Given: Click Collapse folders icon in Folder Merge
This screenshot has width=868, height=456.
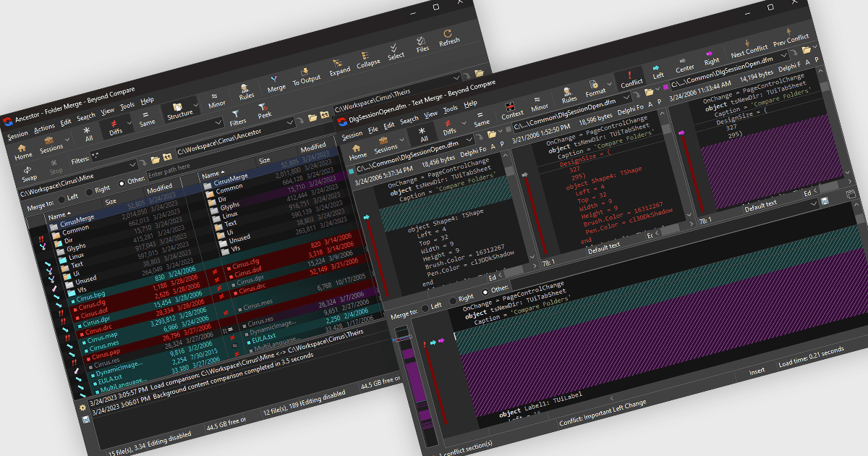Looking at the screenshot, I should 366,56.
